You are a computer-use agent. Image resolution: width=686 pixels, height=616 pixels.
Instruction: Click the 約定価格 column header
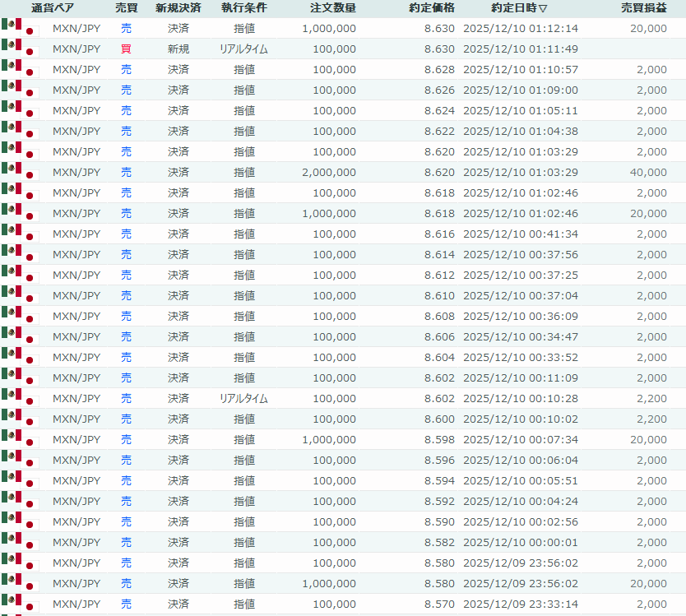click(432, 8)
